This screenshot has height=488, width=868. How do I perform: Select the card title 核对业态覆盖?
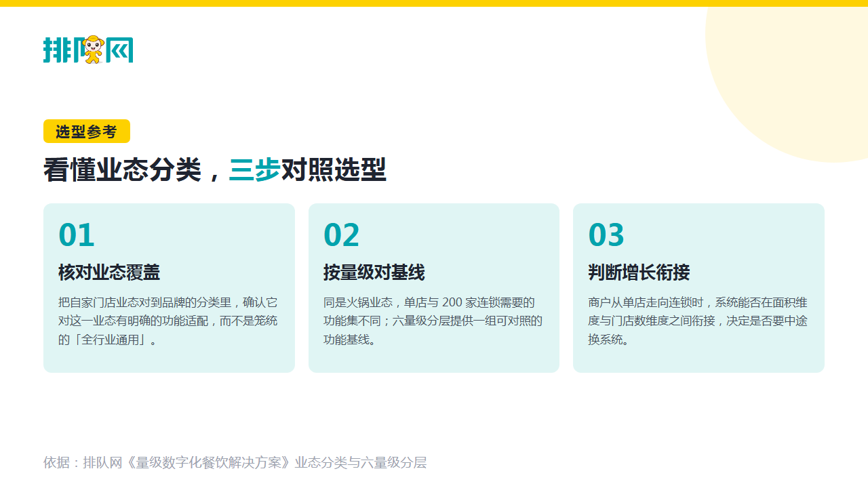(x=109, y=272)
